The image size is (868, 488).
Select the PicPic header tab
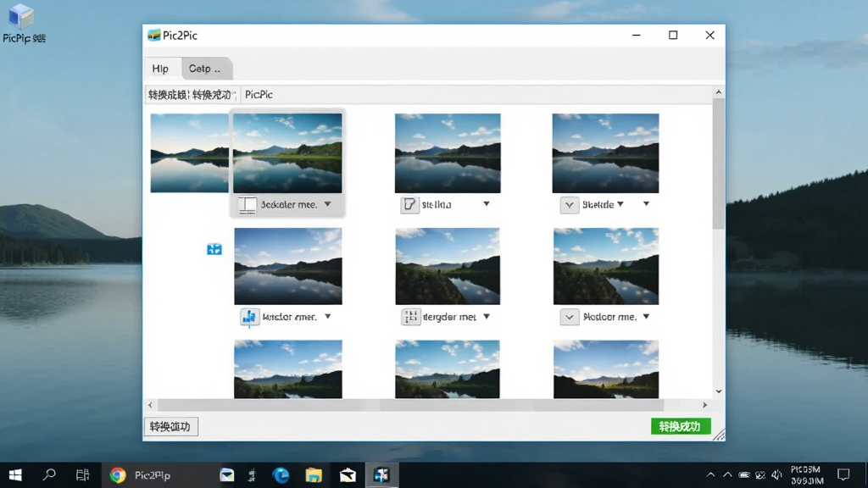(259, 95)
